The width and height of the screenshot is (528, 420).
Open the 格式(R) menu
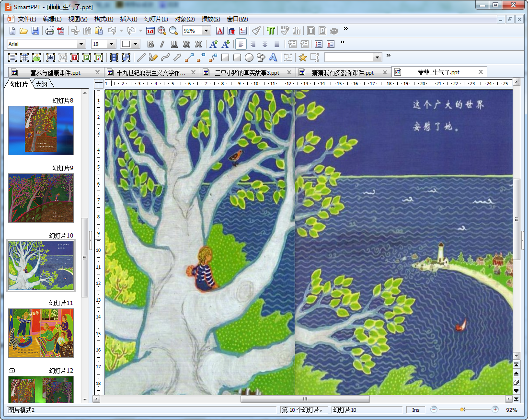coord(103,19)
